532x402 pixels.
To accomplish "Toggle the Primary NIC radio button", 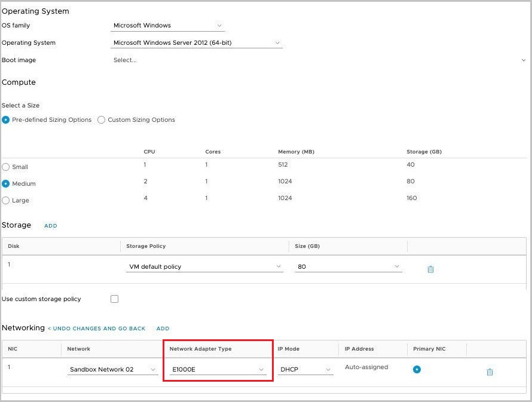I will [417, 369].
